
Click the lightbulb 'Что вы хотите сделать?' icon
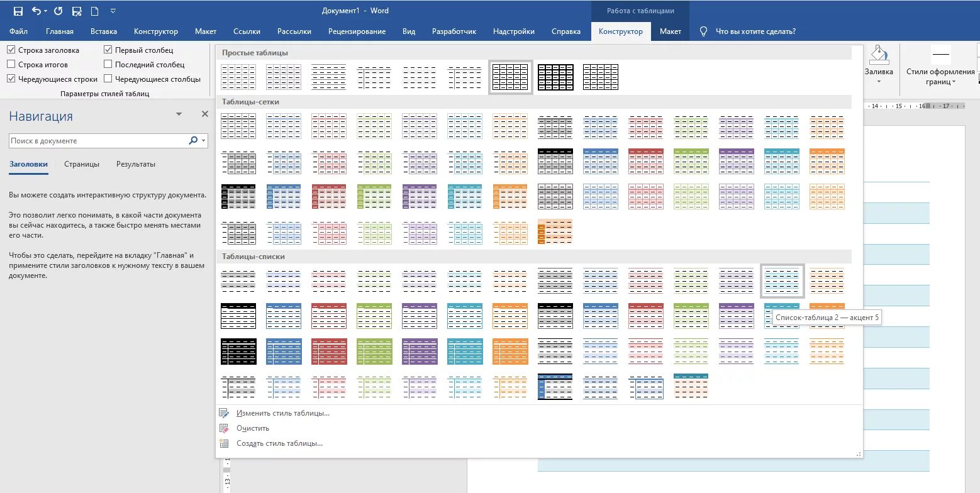click(703, 31)
